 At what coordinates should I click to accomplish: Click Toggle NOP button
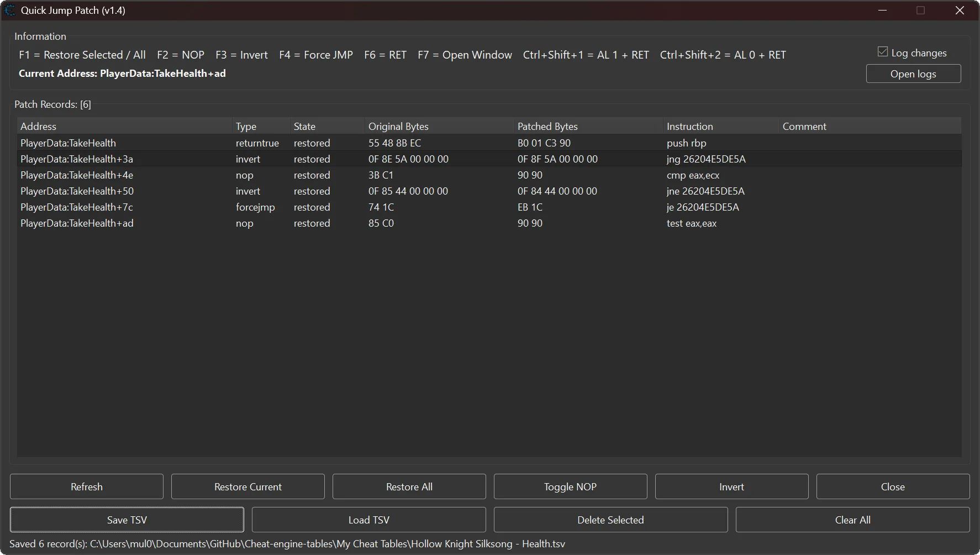click(x=571, y=487)
